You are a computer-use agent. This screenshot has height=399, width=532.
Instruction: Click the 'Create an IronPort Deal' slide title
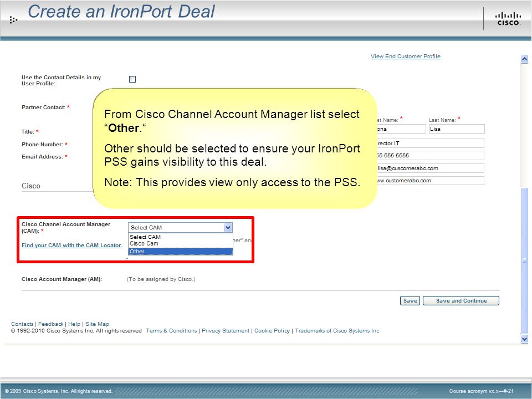(121, 12)
